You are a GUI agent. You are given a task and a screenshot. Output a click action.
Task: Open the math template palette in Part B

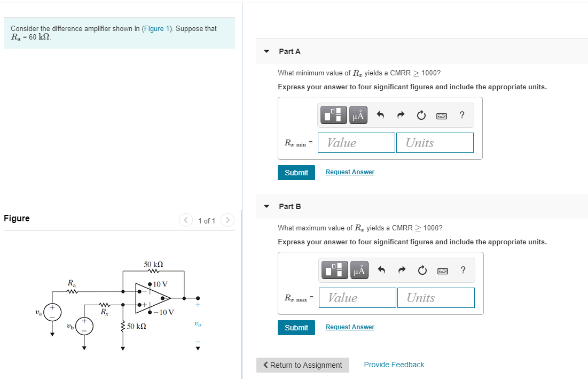[334, 270]
